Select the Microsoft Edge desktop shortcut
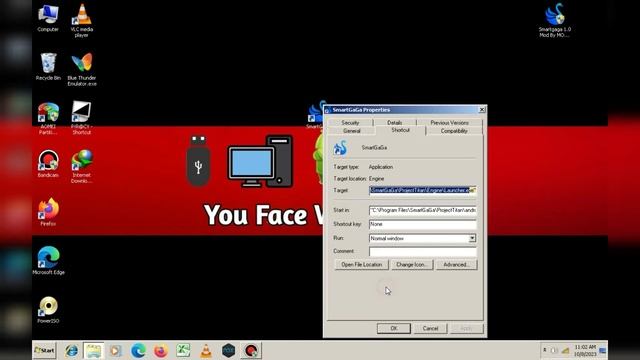Screen dimensions: 640x360 tap(48, 260)
